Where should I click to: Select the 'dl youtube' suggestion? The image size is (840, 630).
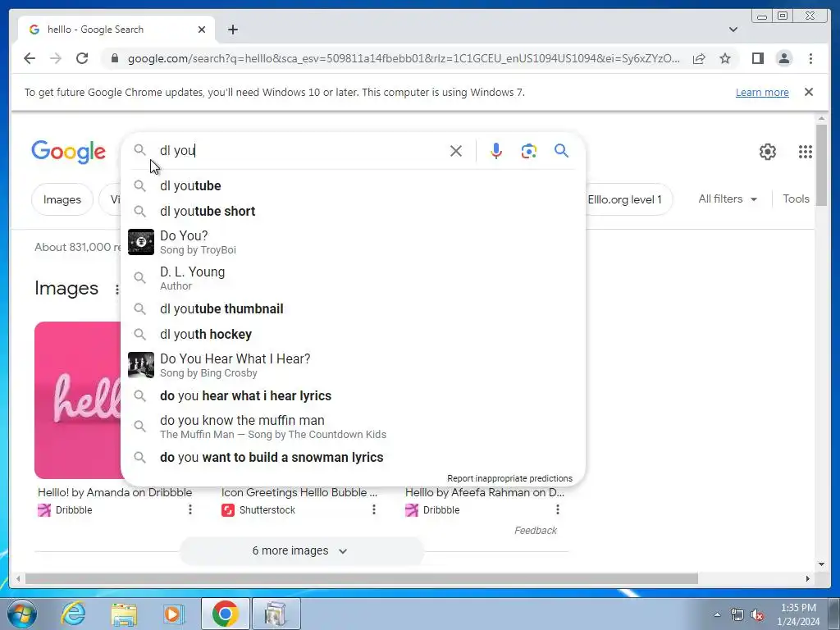[x=353, y=186]
